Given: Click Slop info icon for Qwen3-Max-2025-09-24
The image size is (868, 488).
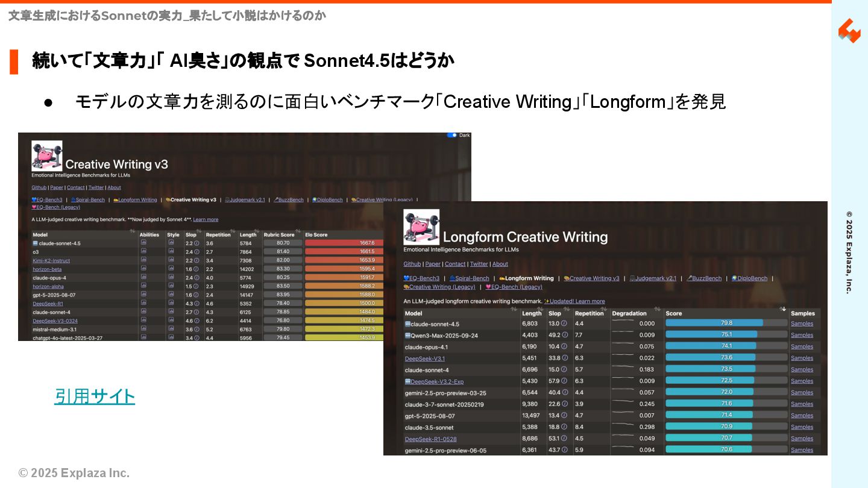Looking at the screenshot, I should (565, 335).
